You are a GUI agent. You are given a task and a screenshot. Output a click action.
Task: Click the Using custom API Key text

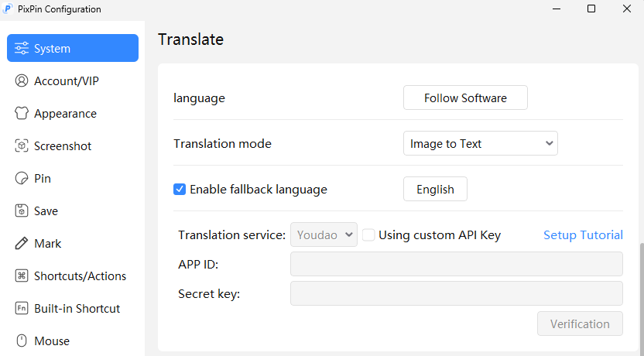pyautogui.click(x=440, y=234)
